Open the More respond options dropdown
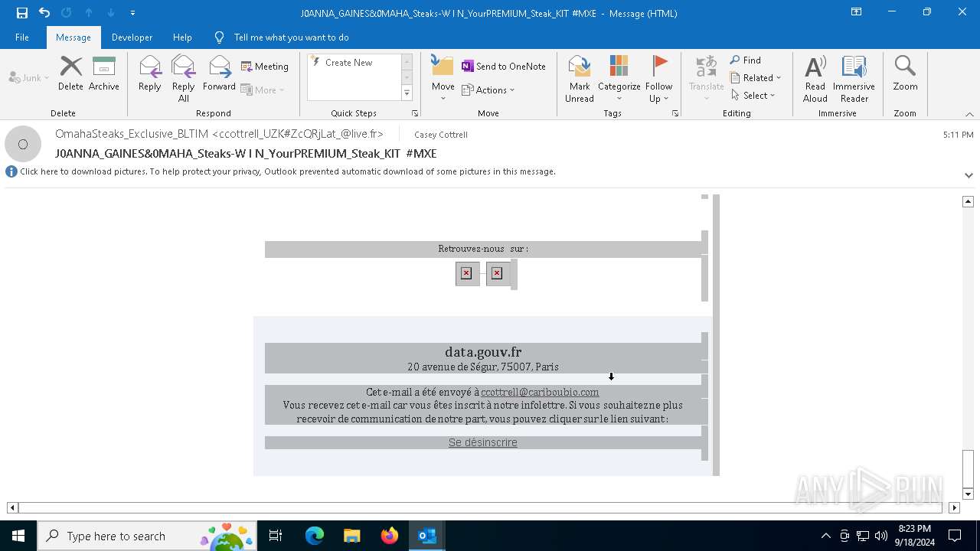Image resolution: width=980 pixels, height=551 pixels. pos(263,90)
